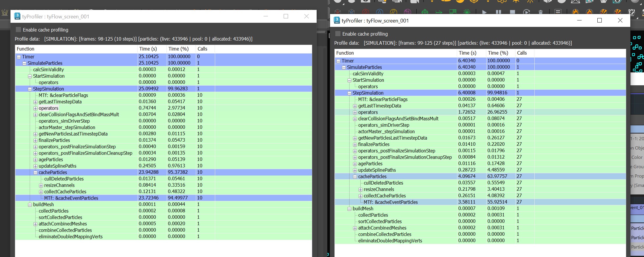Screen dimensions: 644x257
Task: Enable cache profiling in left tyProfiler window
Action: pos(18,30)
